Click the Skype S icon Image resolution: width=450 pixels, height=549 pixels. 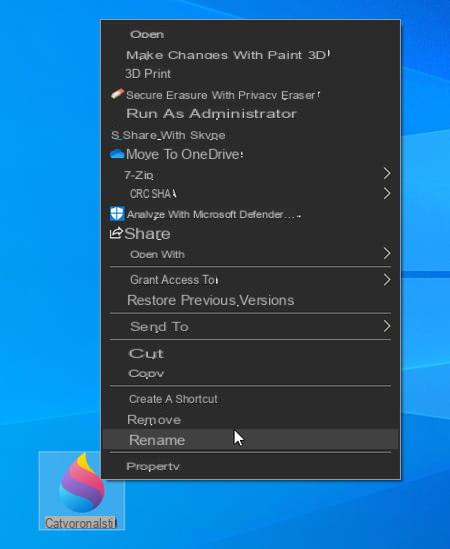point(115,135)
